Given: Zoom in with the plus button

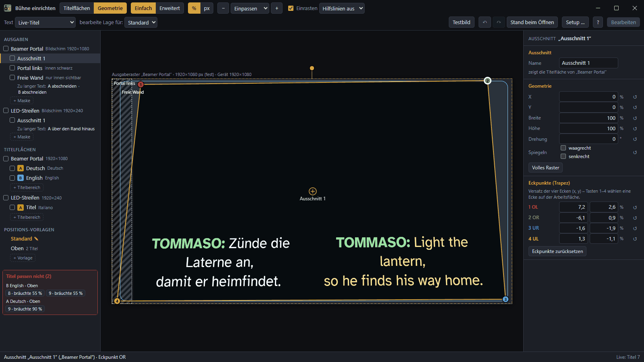Looking at the screenshot, I should (x=277, y=8).
